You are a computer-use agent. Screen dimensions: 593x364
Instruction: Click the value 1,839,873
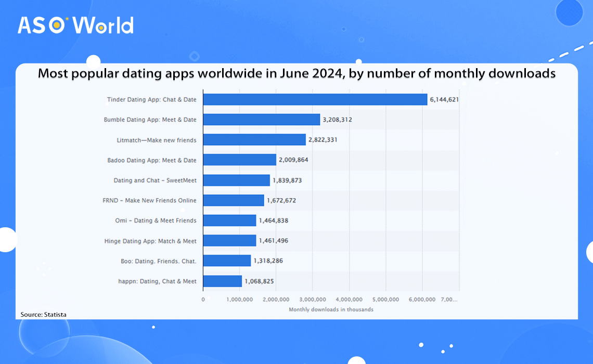(x=288, y=180)
